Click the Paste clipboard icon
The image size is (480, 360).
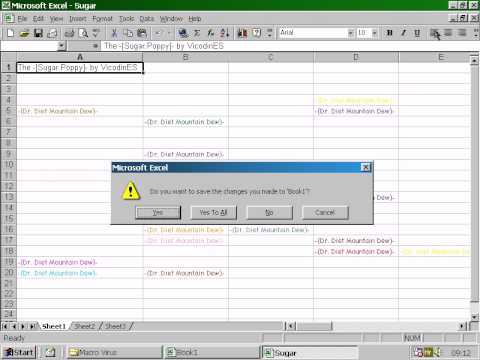click(x=142, y=33)
